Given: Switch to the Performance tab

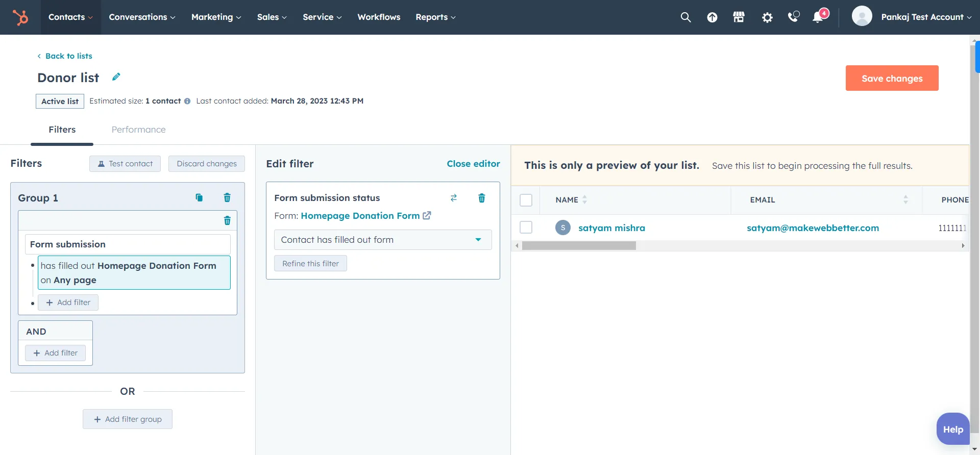Looking at the screenshot, I should (x=138, y=130).
